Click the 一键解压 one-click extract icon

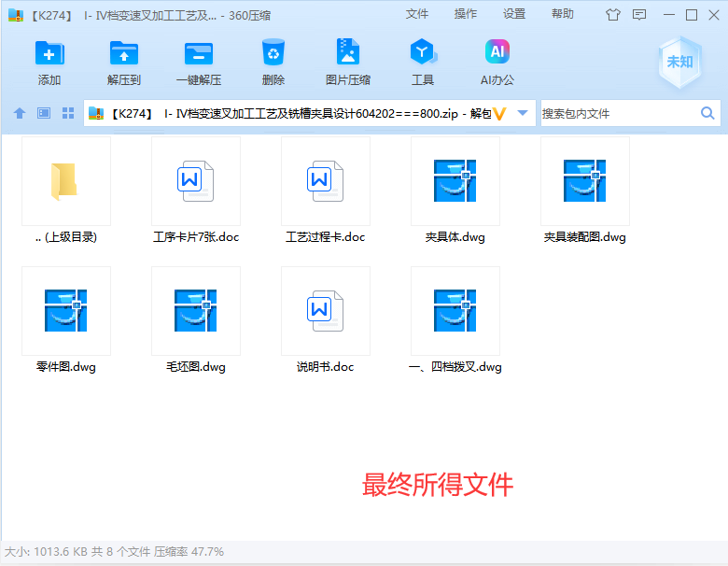pos(199,53)
